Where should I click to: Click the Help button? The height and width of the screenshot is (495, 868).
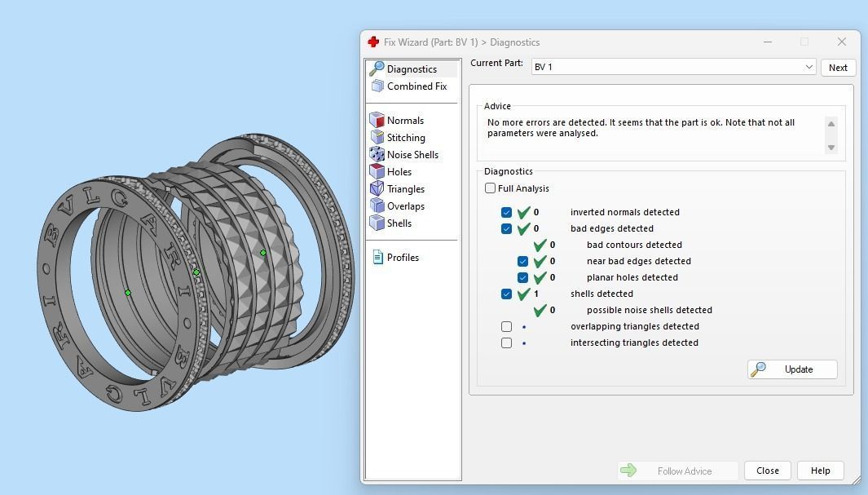[x=821, y=471]
